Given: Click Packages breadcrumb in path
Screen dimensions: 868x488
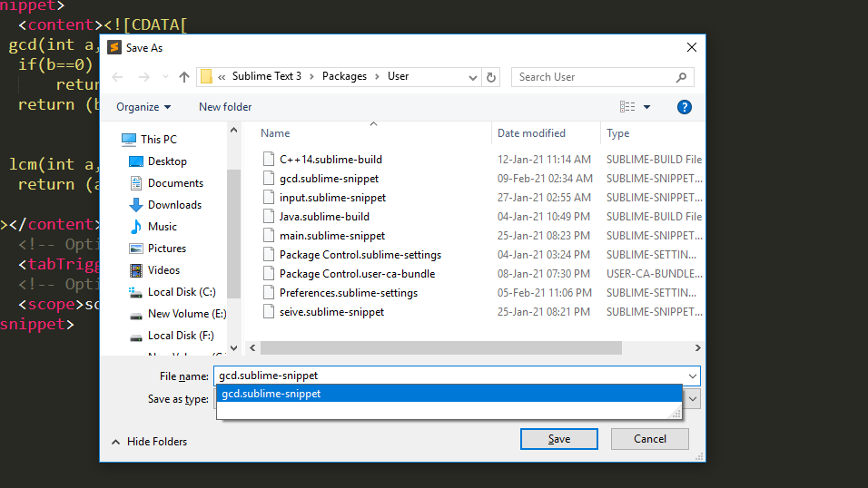Looking at the screenshot, I should coord(344,76).
